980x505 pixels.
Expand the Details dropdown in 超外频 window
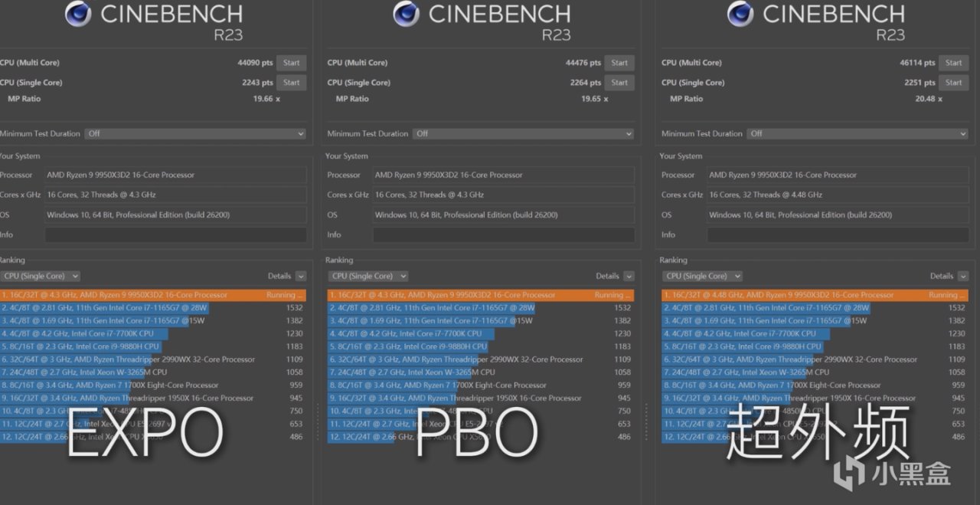(962, 276)
